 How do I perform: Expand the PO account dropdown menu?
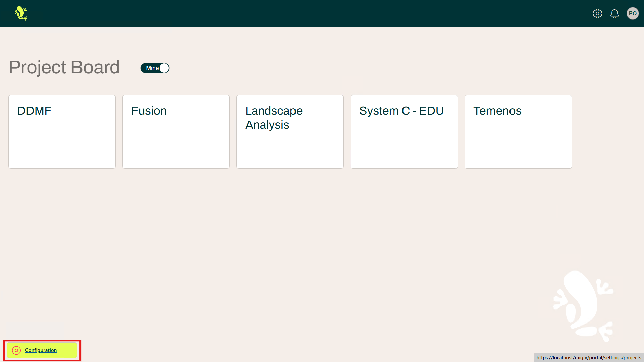633,13
